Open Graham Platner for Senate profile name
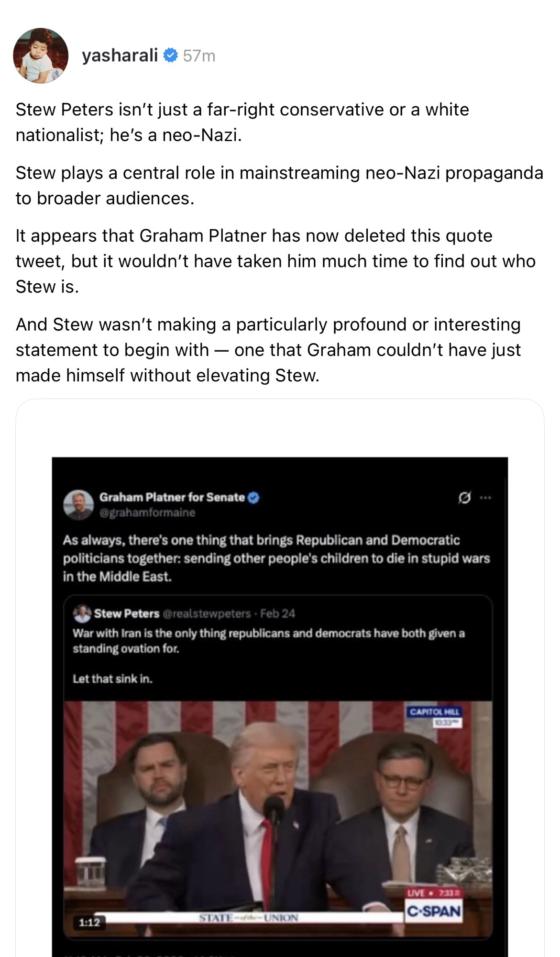 172,497
